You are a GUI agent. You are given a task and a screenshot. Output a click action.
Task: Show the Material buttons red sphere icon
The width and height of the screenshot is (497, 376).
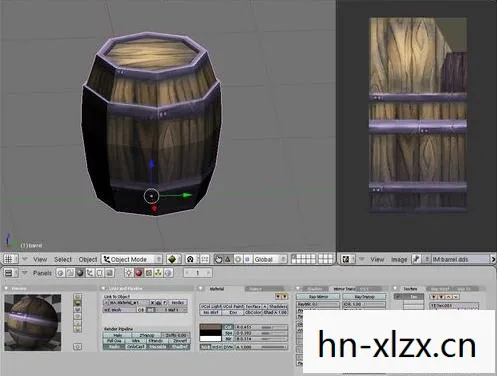139,273
